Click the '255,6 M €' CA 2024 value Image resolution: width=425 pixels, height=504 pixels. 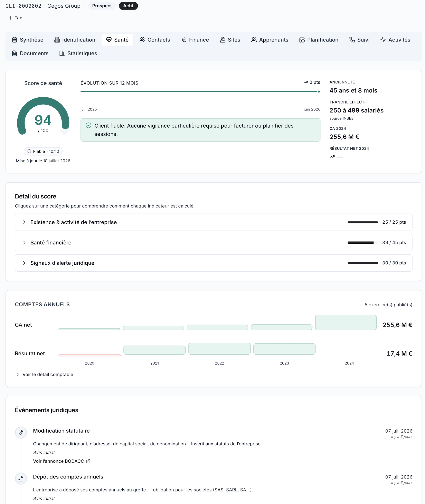(x=344, y=137)
